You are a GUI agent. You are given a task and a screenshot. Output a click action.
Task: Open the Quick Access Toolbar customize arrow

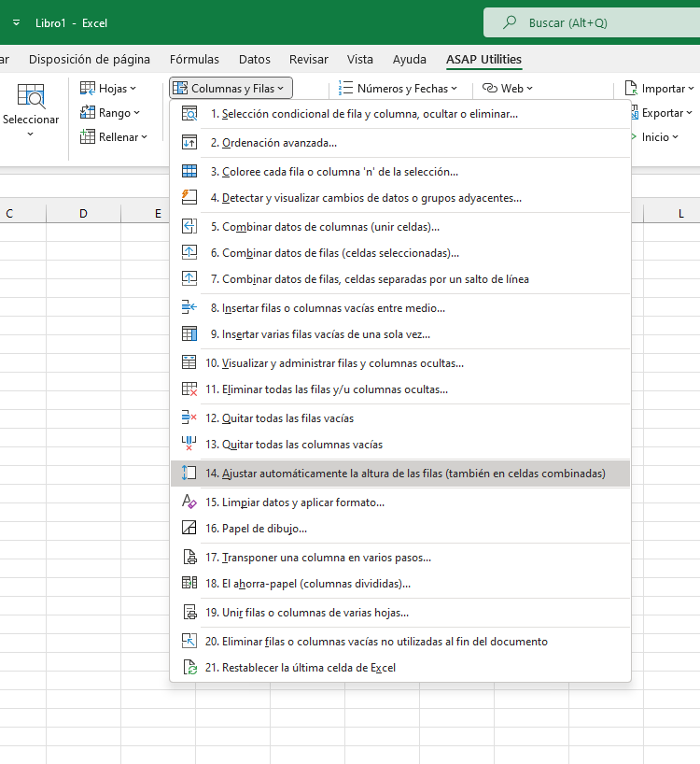tap(16, 22)
